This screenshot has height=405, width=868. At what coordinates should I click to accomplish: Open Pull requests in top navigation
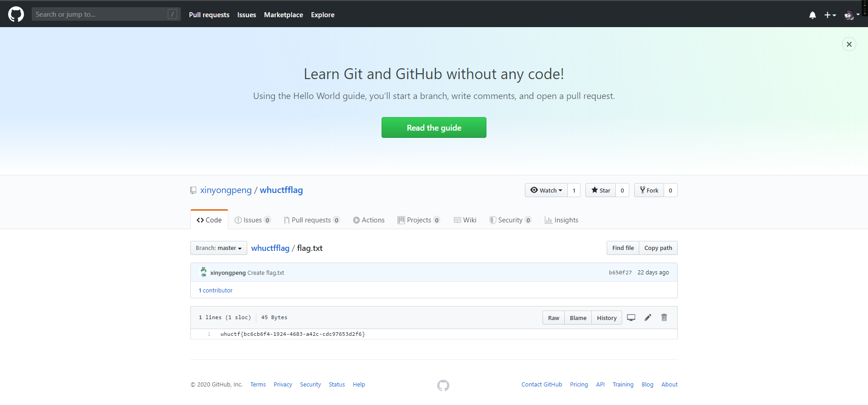(x=209, y=15)
